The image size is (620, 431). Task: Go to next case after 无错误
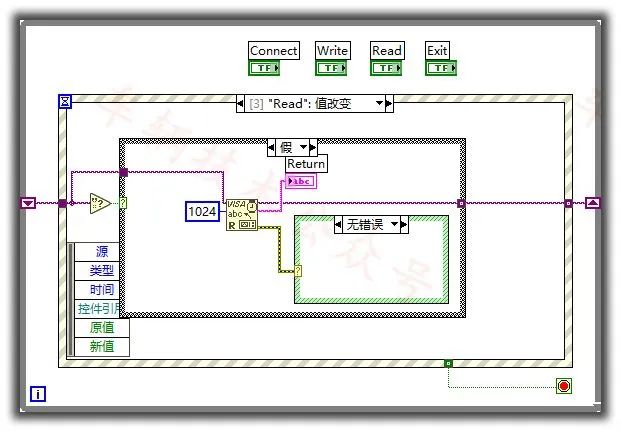tap(404, 225)
